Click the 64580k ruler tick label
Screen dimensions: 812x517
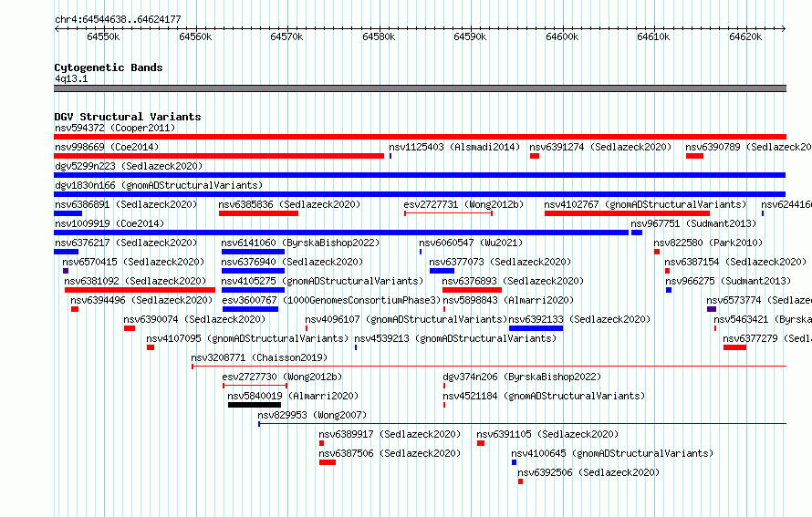379,36
